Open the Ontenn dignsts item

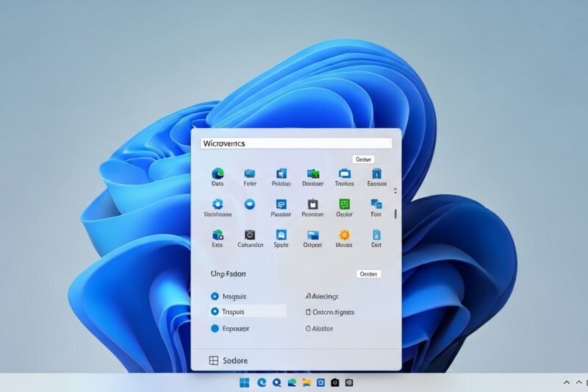point(329,312)
